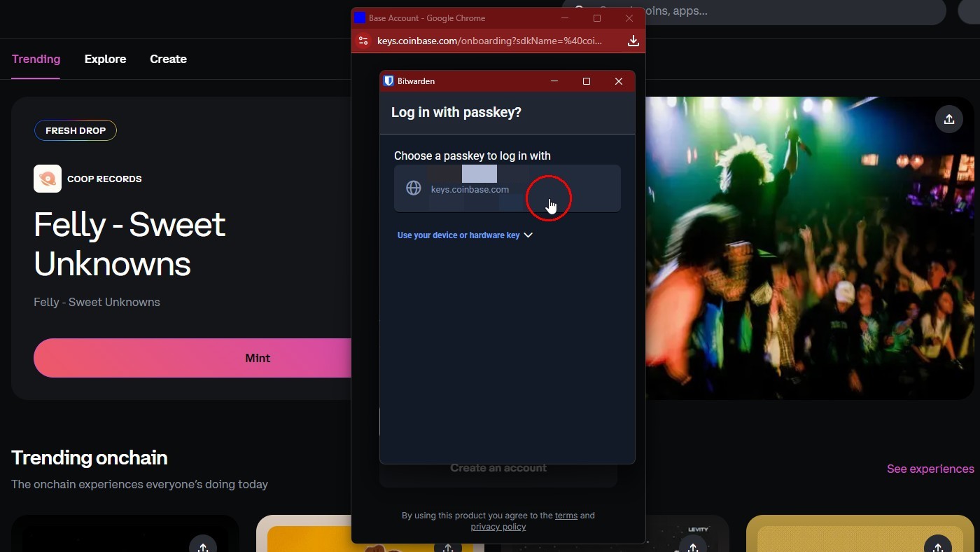
Task: Click the Base Account window favicon
Action: click(x=360, y=18)
